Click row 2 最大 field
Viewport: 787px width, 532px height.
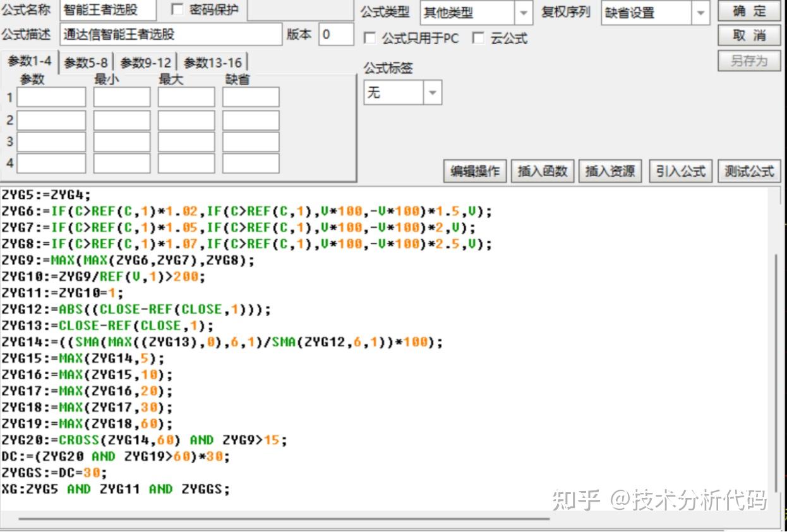coord(186,121)
